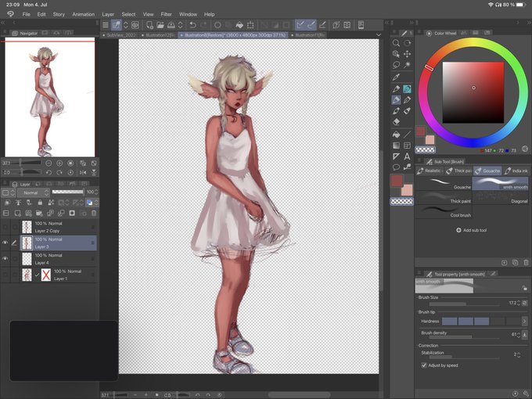Select the Text tool
532x399 pixels.
pyautogui.click(x=408, y=156)
